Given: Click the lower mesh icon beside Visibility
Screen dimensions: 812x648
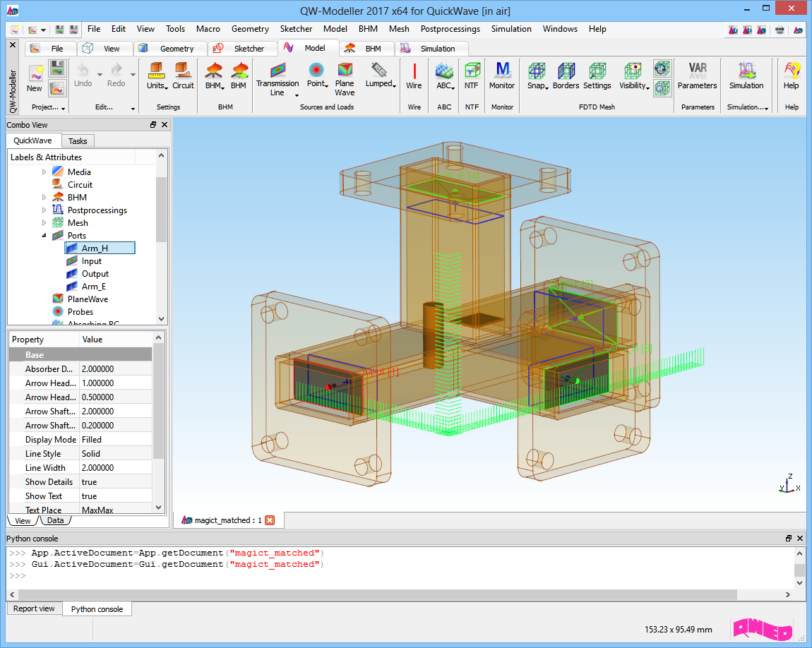Looking at the screenshot, I should 662,88.
